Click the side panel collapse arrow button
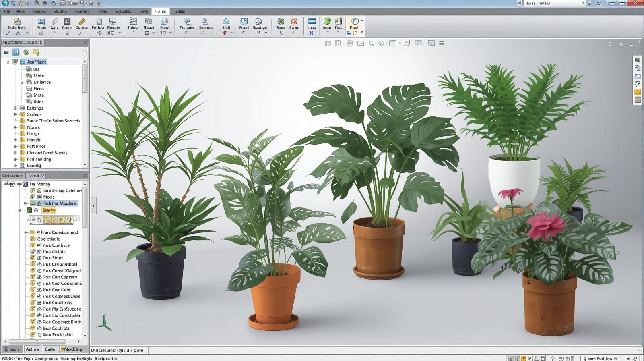The height and width of the screenshot is (361, 644). [93, 206]
